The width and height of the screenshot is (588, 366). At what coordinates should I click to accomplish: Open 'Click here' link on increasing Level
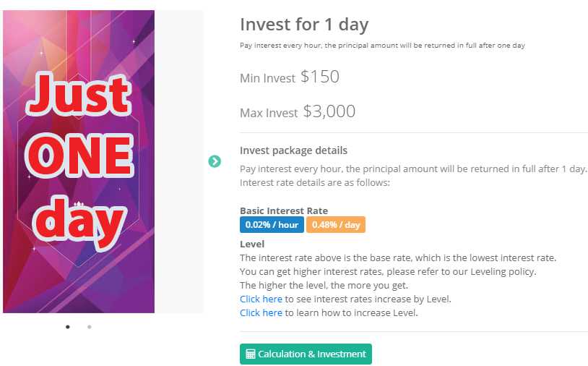pyautogui.click(x=261, y=312)
